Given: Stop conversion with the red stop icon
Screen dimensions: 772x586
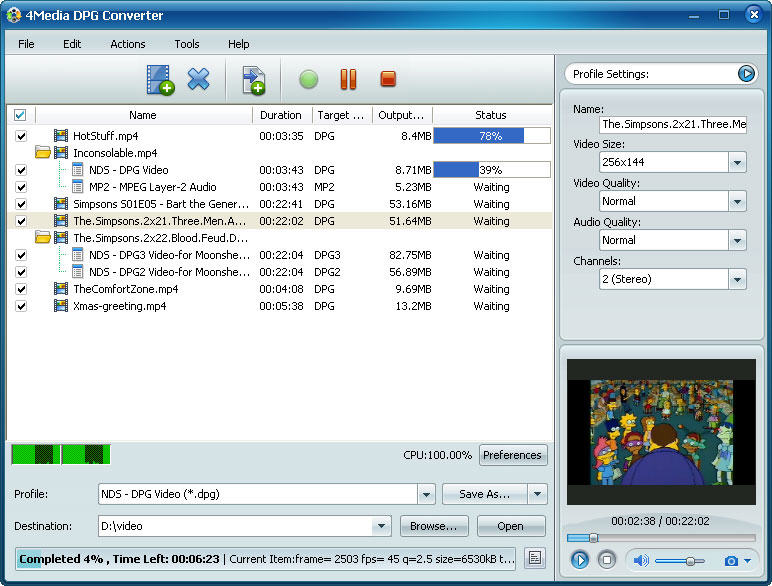Looking at the screenshot, I should [x=388, y=79].
